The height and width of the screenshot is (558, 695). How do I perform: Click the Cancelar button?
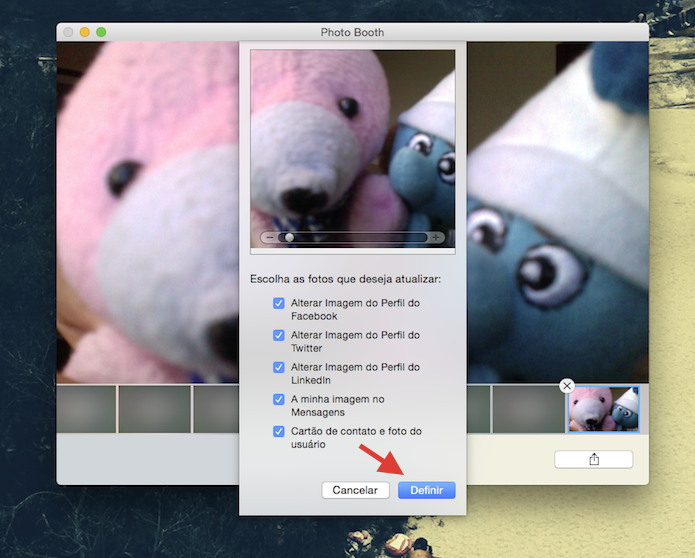(x=355, y=490)
